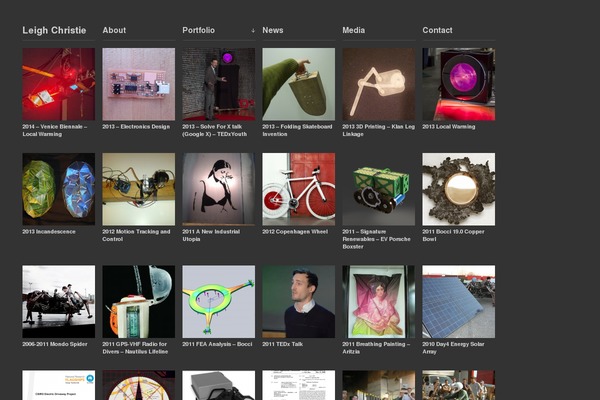Click '2011 – Signature Renewables – EV Porsche Boxster' title

tap(376, 239)
